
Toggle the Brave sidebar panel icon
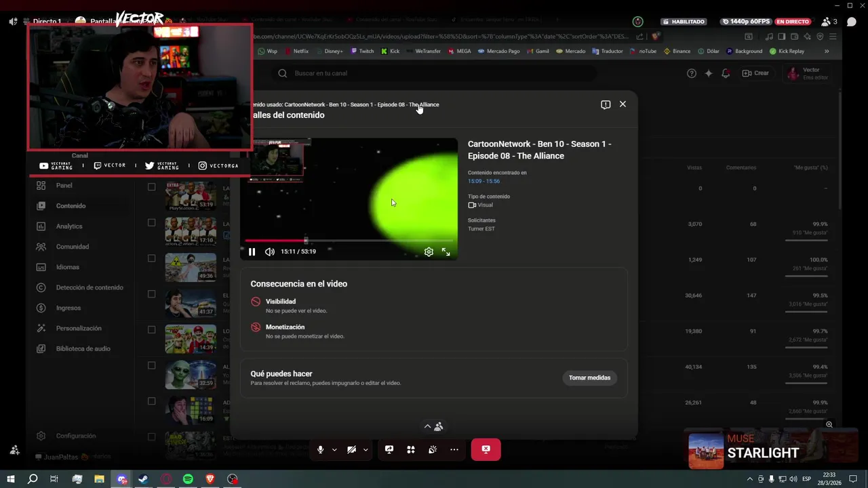tap(782, 37)
